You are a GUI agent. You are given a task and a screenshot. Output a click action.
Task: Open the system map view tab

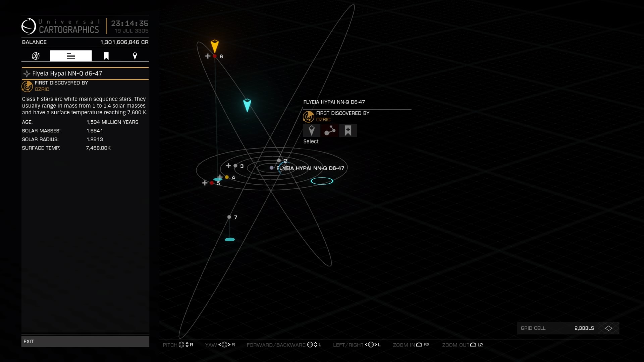(x=36, y=56)
